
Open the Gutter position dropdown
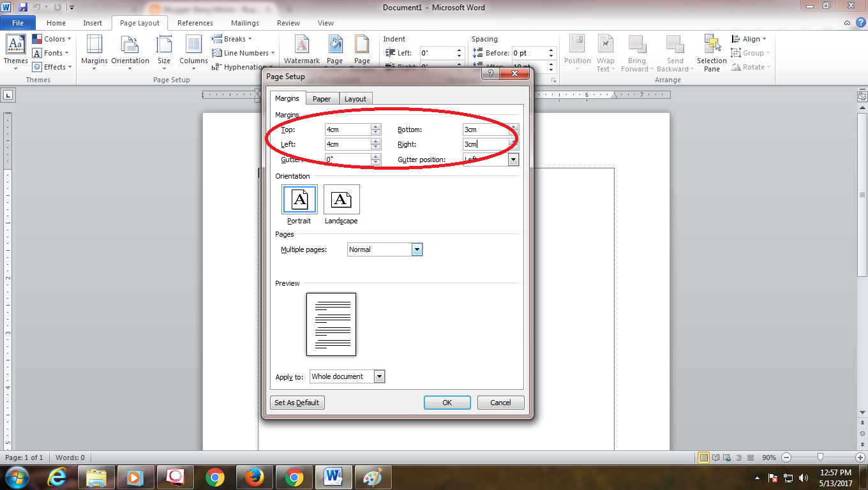[513, 160]
